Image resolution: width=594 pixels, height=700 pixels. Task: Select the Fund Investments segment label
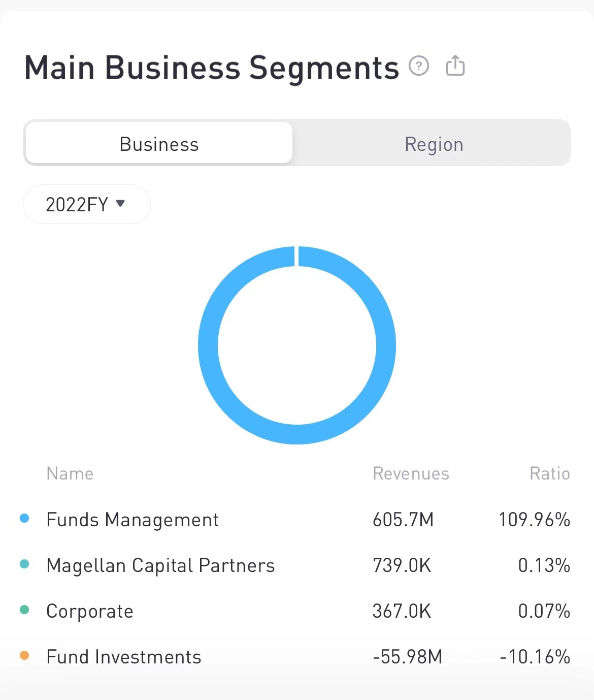[x=124, y=657]
